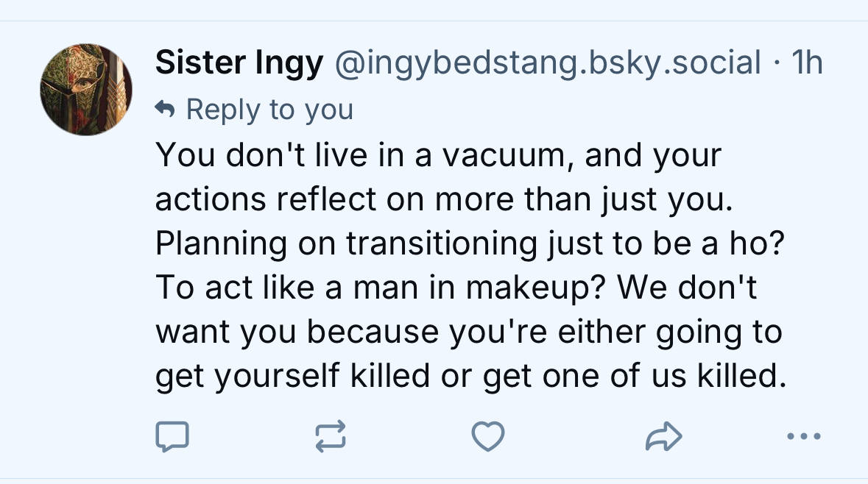Click the line starting "want you because"

click(468, 332)
